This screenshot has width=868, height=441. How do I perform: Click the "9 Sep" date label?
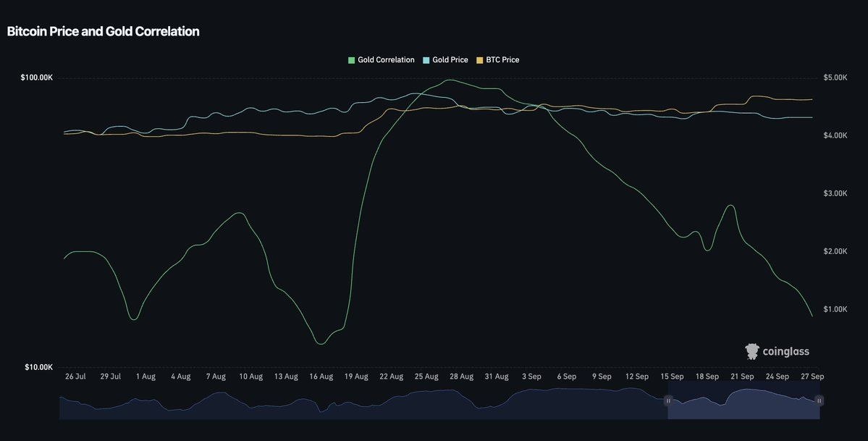(x=602, y=377)
